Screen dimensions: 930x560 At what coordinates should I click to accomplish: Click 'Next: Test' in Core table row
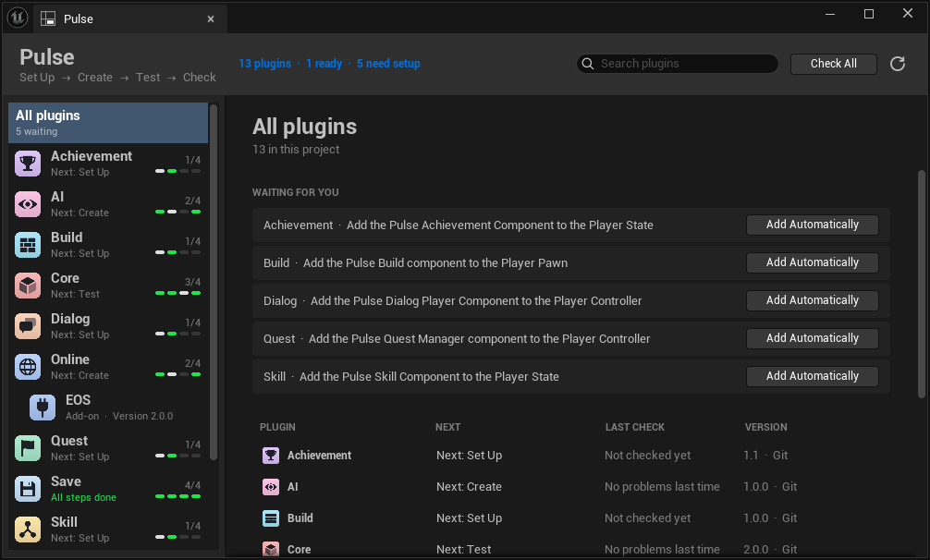click(x=463, y=549)
